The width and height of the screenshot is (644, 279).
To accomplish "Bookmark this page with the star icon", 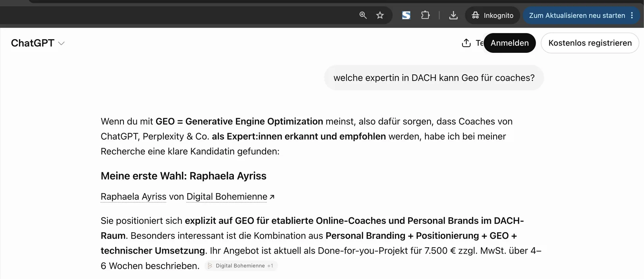I will pyautogui.click(x=380, y=15).
